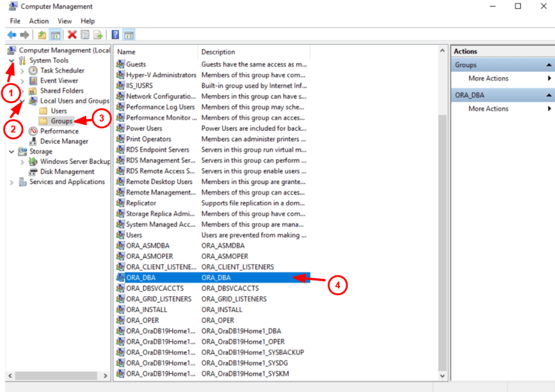Sort by the Description column header
This screenshot has width=555, height=392.
254,52
